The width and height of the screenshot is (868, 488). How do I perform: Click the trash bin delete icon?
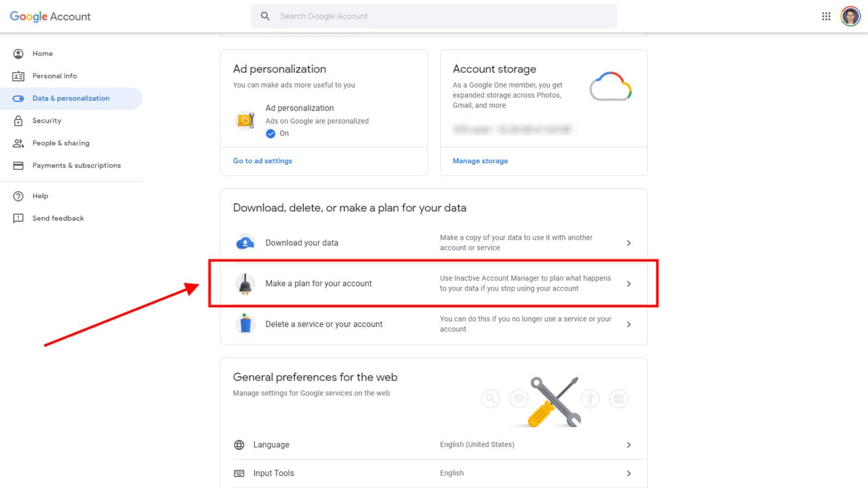[245, 324]
